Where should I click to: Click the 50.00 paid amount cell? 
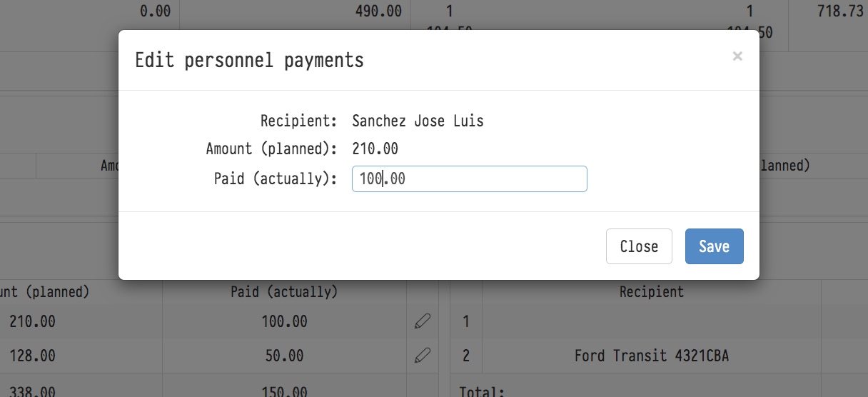pyautogui.click(x=284, y=356)
